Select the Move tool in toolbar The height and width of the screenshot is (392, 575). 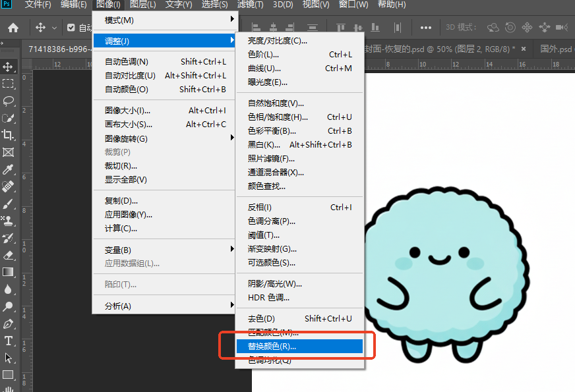click(x=9, y=67)
